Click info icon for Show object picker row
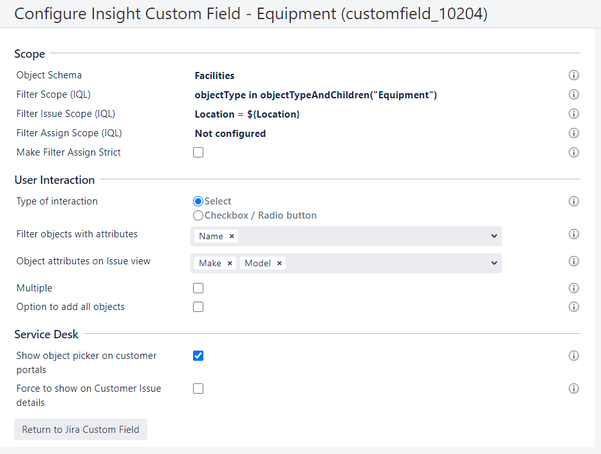The image size is (601, 454). tap(574, 356)
